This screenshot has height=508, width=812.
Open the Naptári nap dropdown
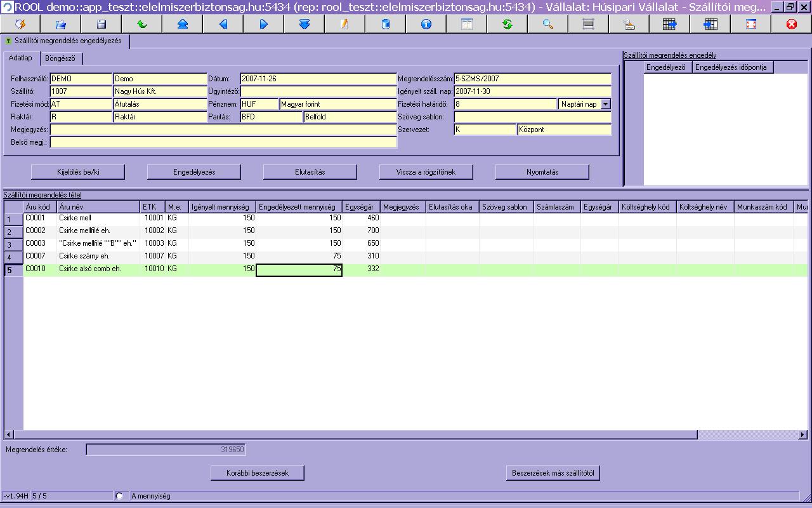tap(605, 104)
